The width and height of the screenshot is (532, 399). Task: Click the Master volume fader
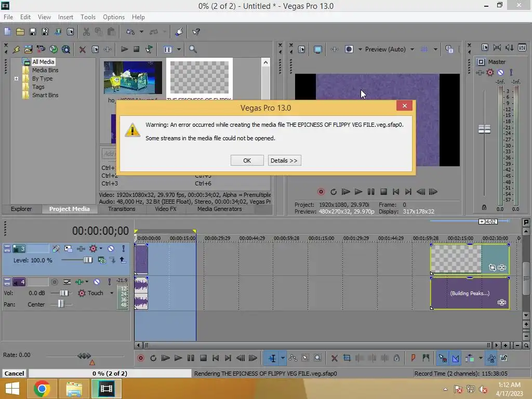click(x=485, y=129)
